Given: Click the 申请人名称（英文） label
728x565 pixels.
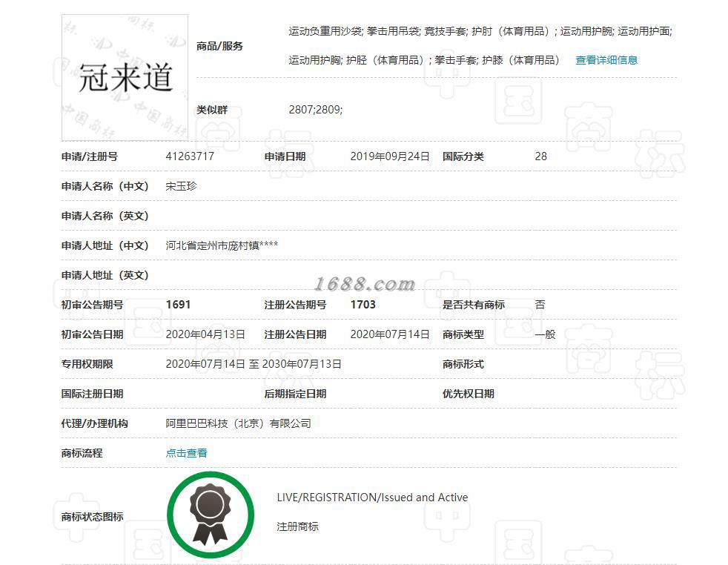Looking at the screenshot, I should click(x=105, y=216).
